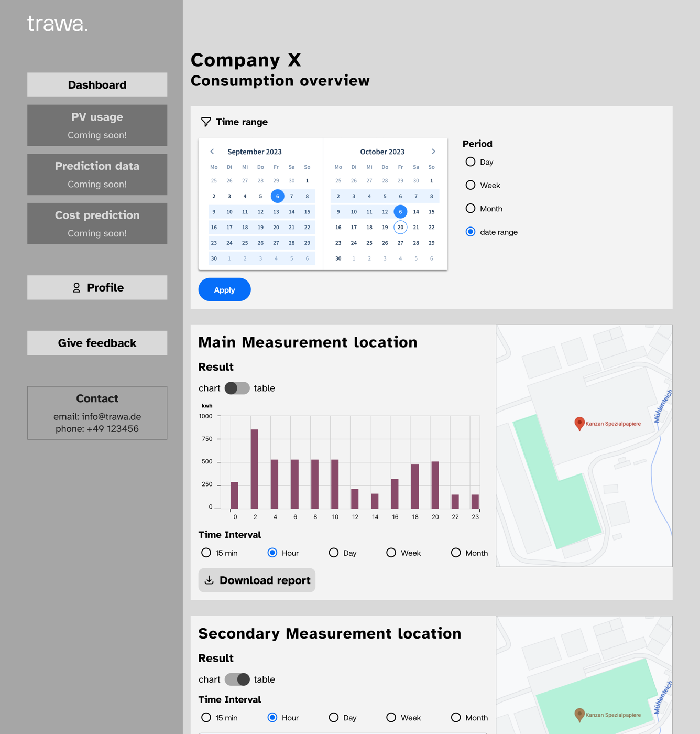Pick October 31-row date 30 in October

338,258
